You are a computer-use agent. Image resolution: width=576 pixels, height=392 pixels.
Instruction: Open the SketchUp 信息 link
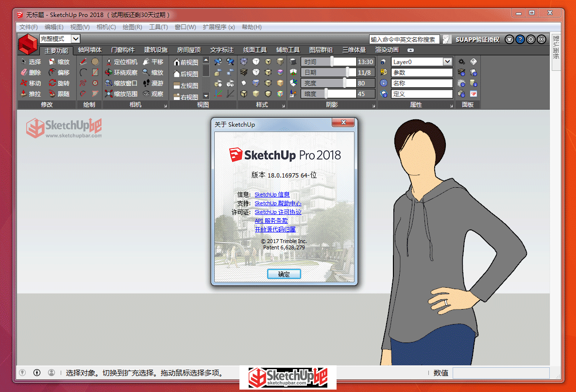[x=272, y=195]
